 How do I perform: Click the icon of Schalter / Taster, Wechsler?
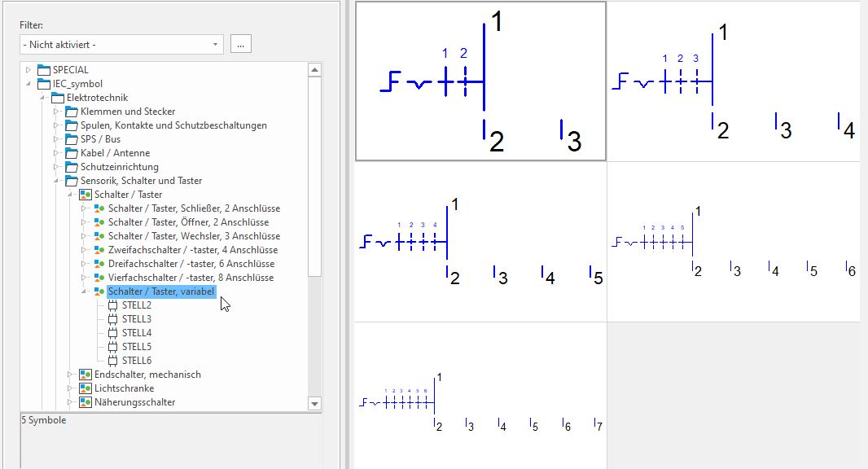99,236
